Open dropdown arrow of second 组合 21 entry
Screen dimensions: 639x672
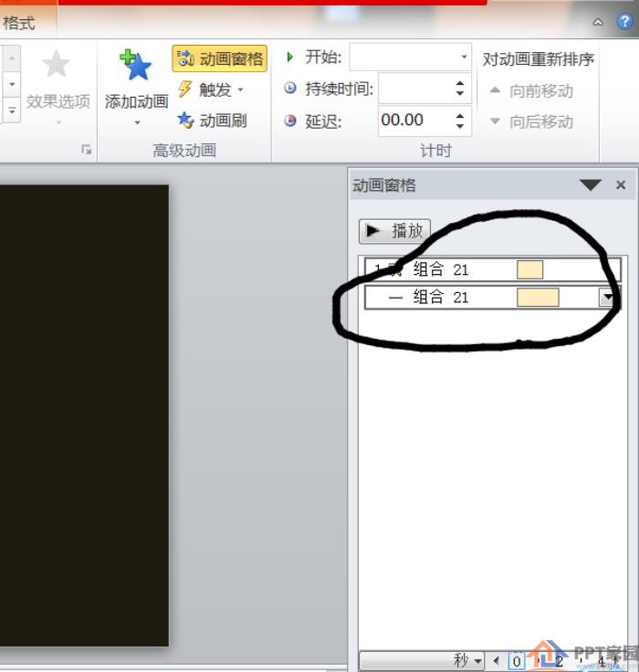click(607, 297)
